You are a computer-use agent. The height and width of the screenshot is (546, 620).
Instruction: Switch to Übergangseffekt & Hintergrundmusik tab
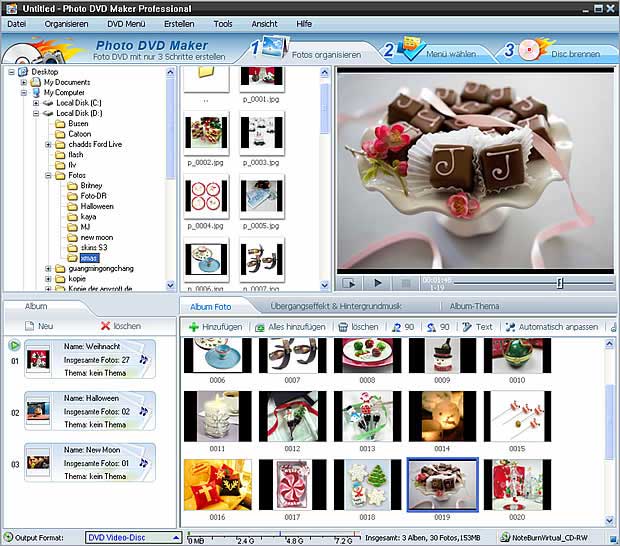pyautogui.click(x=336, y=306)
